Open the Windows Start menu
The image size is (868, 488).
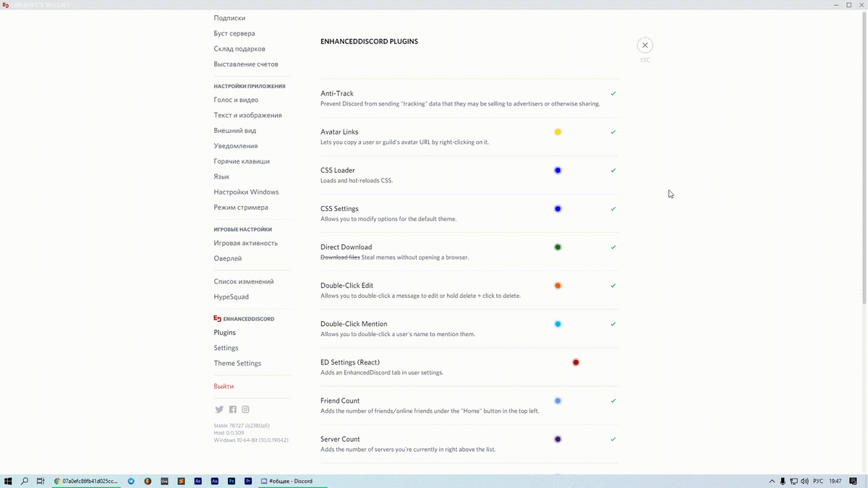click(x=8, y=481)
